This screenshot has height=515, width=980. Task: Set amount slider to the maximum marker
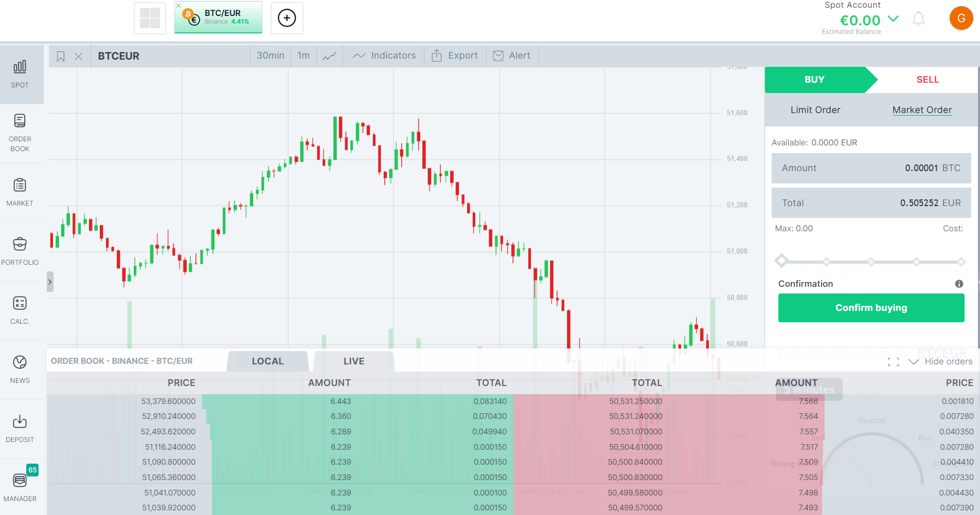pos(961,262)
